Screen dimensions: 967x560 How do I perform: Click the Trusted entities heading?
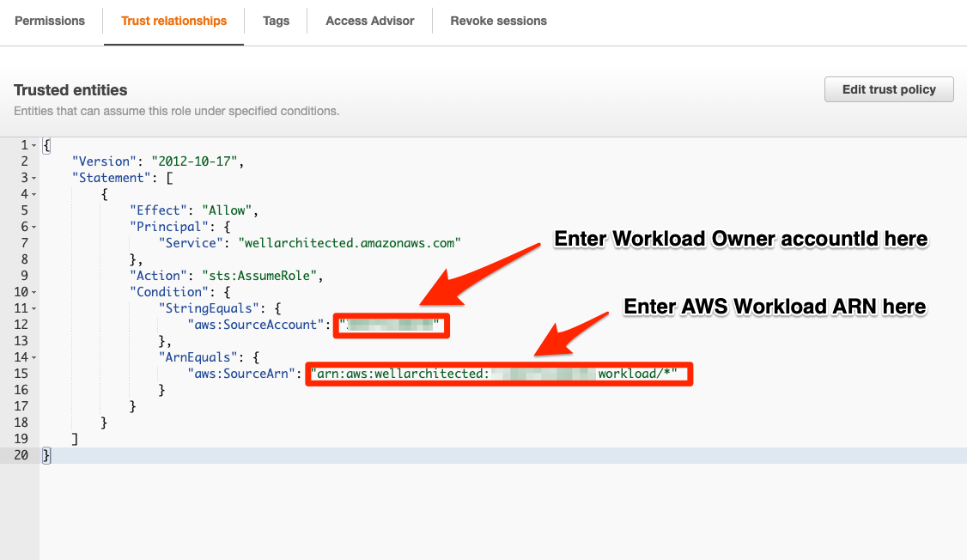click(x=70, y=90)
